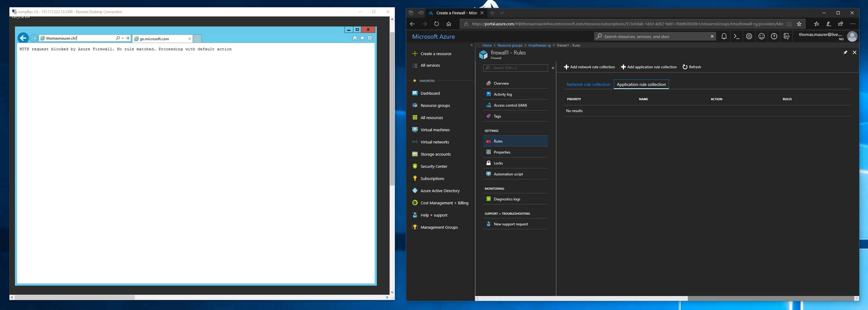Open Edge web notes pen icon
This screenshot has height=310, width=868.
tap(829, 24)
